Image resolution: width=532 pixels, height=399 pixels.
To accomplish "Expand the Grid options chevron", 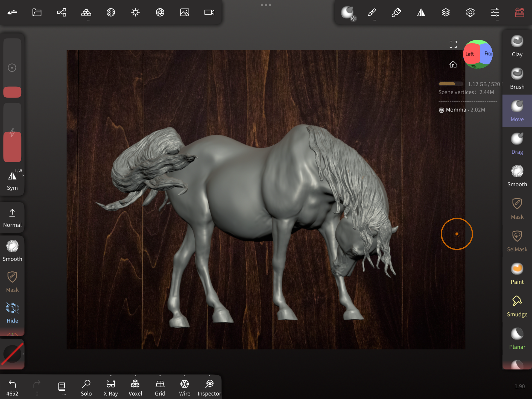I will pos(160,376).
